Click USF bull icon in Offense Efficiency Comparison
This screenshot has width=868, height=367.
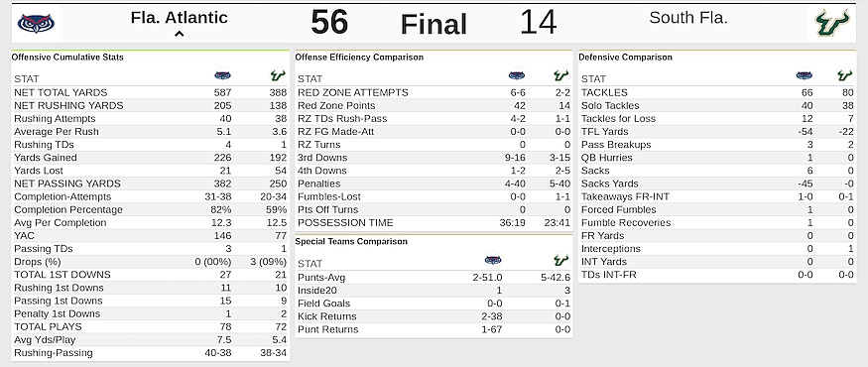561,75
